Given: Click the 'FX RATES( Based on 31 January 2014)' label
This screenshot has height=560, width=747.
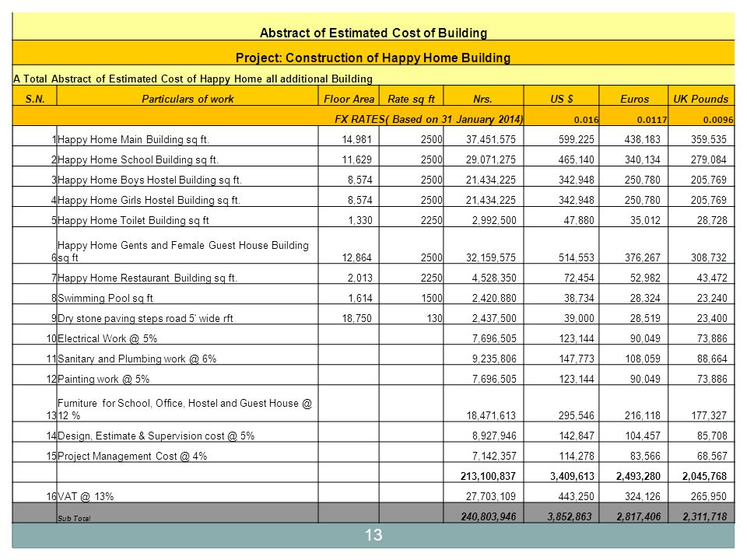Looking at the screenshot, I should (428, 119).
